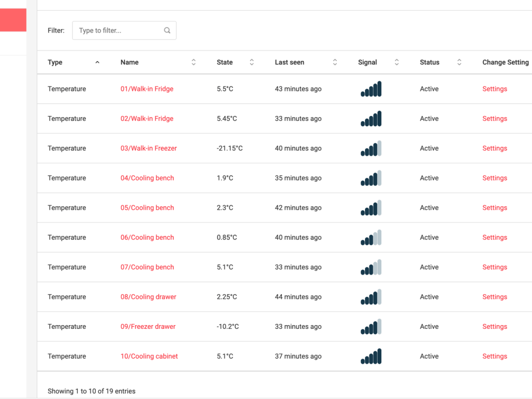532x399 pixels.
Task: Click the -21.15°C state value
Action: tap(230, 148)
